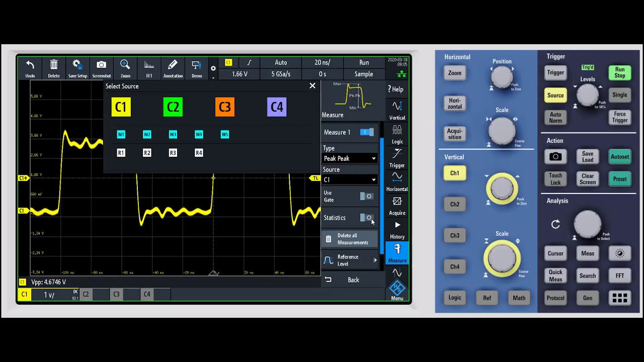Image resolution: width=644 pixels, height=362 pixels.
Task: Choose math source M3
Action: pyautogui.click(x=173, y=134)
